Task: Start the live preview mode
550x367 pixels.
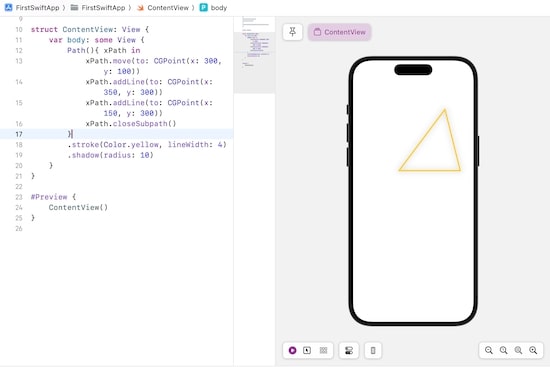Action: coord(292,350)
